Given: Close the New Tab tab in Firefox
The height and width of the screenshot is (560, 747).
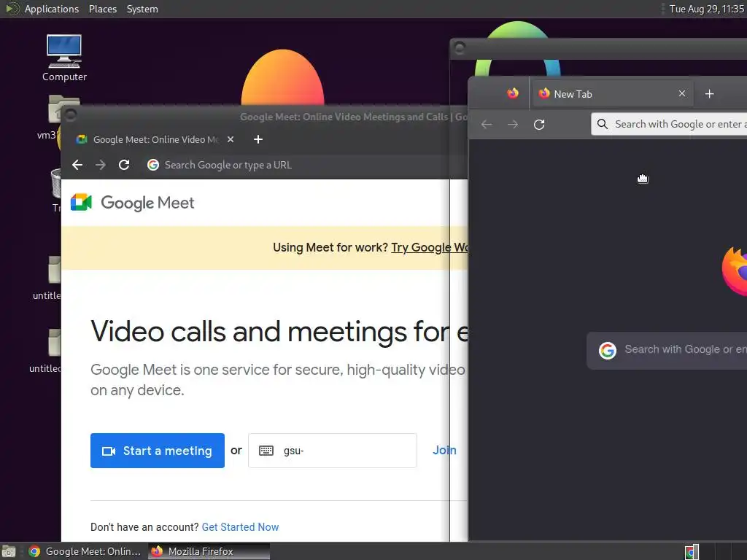Looking at the screenshot, I should click(682, 93).
